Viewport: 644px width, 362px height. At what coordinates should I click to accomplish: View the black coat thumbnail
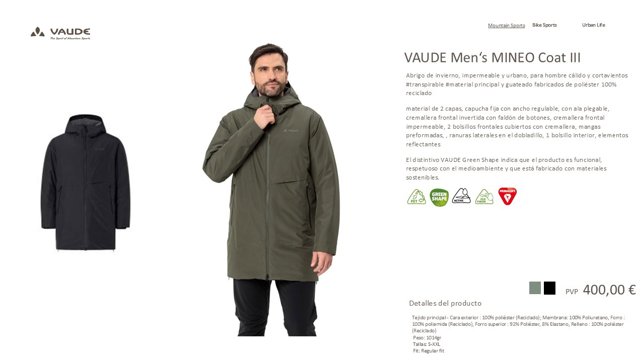tap(85, 183)
